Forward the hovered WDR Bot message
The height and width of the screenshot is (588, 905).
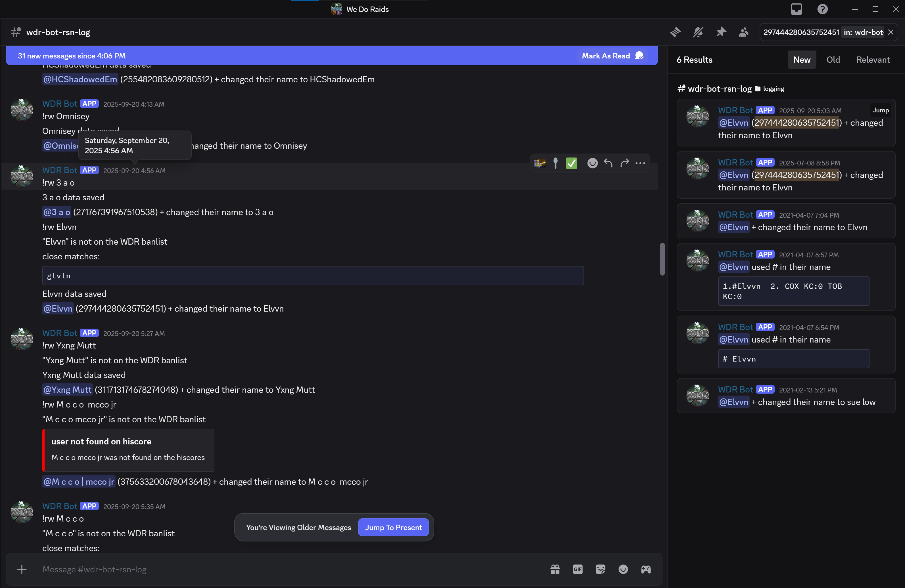click(x=624, y=163)
